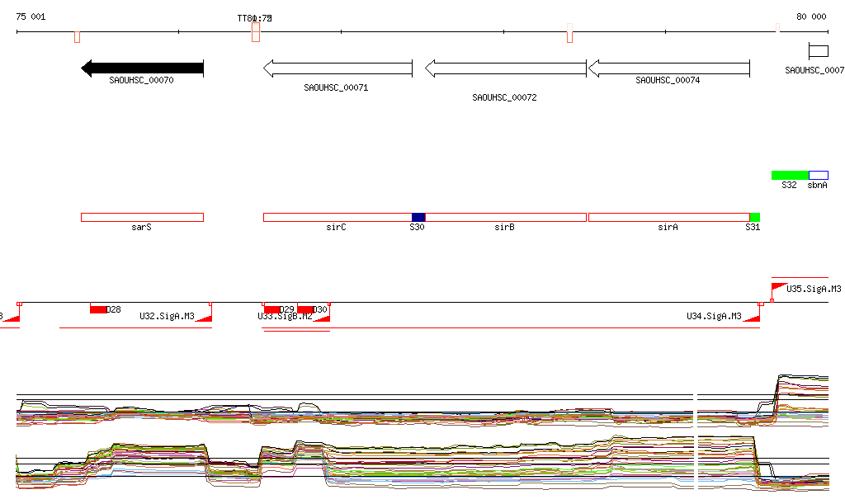
Task: Click the green S32 segment
Action: (790, 175)
